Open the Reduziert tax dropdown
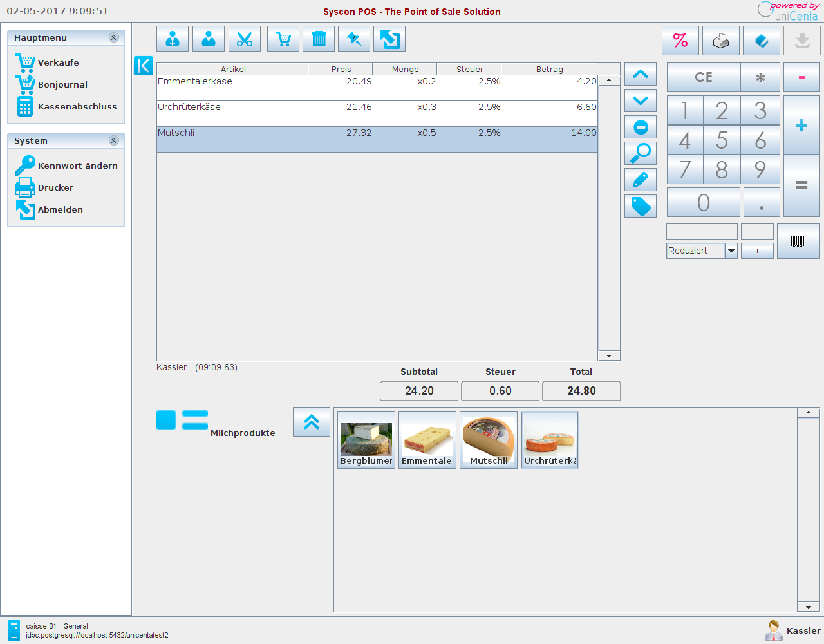The width and height of the screenshot is (824, 644). (731, 251)
